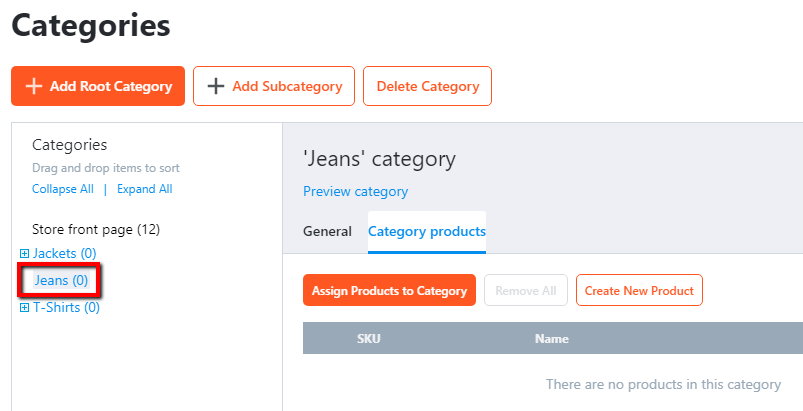
Task: Switch to the Category products tab
Action: 427,232
